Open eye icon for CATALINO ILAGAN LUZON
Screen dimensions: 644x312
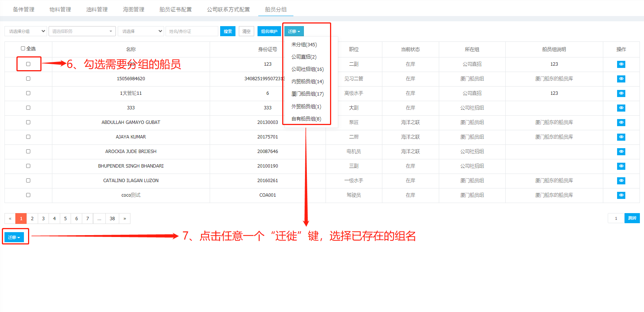[621, 181]
